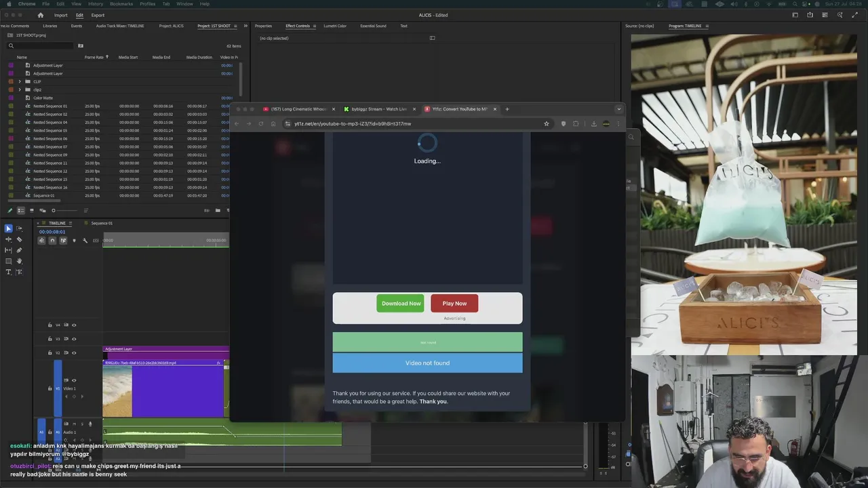The width and height of the screenshot is (868, 488).
Task: Open a new Chrome tab with plus
Action: pos(507,109)
